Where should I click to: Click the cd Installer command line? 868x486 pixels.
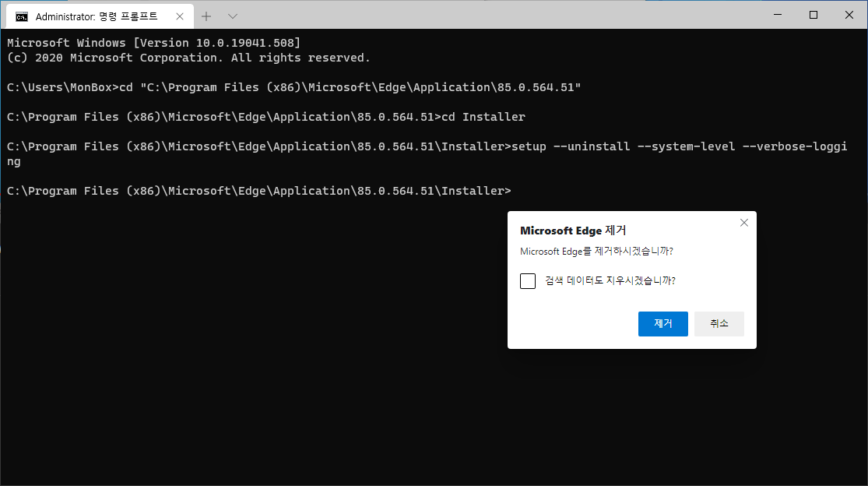point(266,117)
